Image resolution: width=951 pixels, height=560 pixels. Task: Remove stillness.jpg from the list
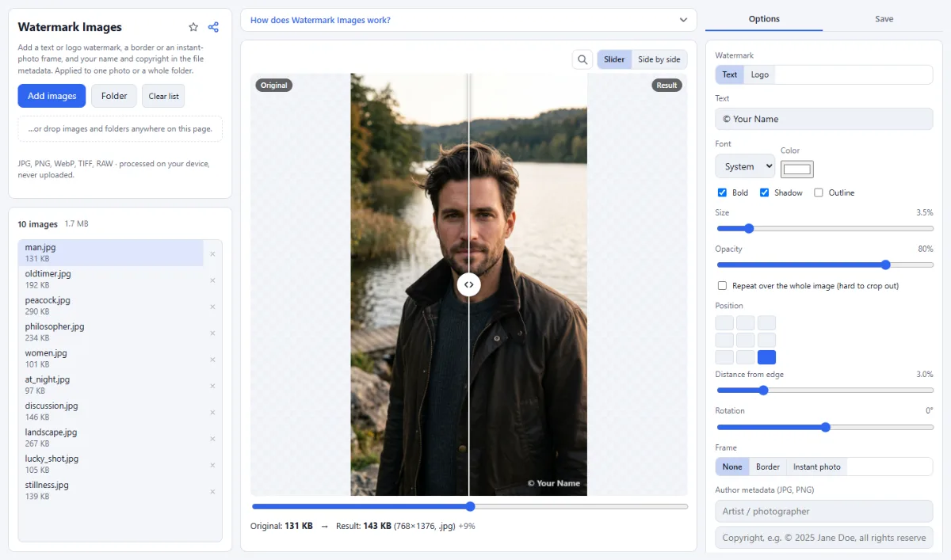coord(212,491)
